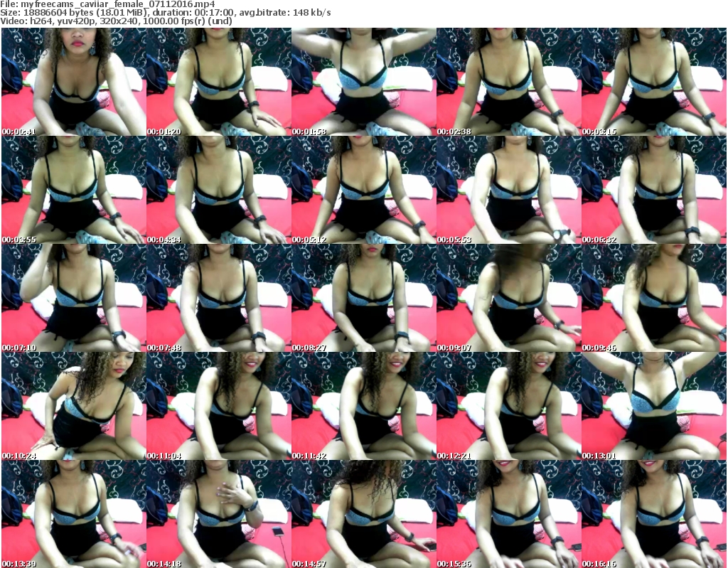The width and height of the screenshot is (728, 568).
Task: Click the thumbnail stamped 00:11:42
Action: [364, 406]
